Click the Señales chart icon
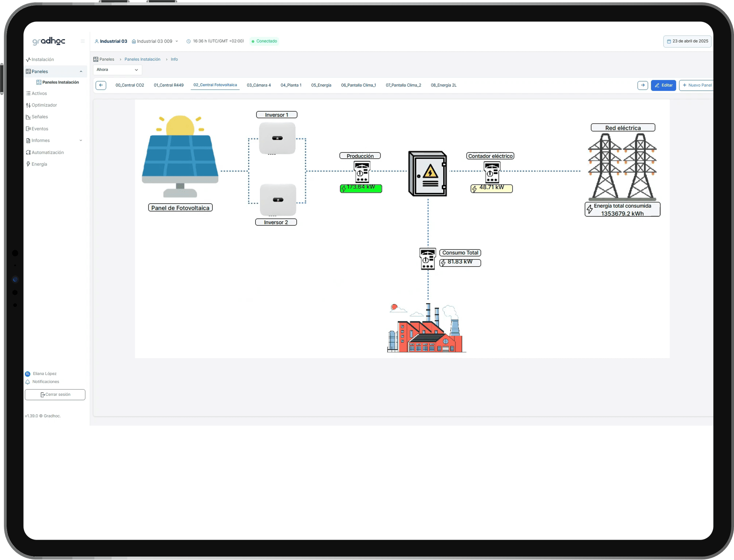The image size is (734, 560). click(28, 117)
